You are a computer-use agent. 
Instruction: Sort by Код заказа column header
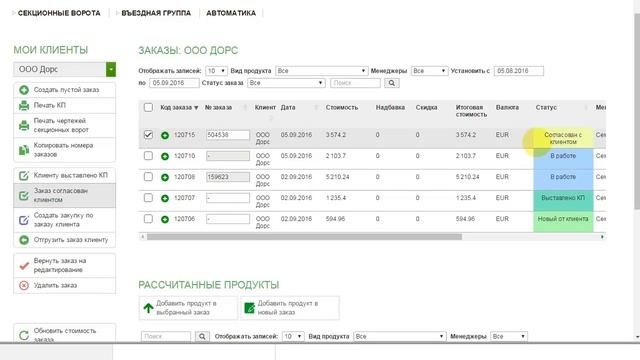point(179,107)
